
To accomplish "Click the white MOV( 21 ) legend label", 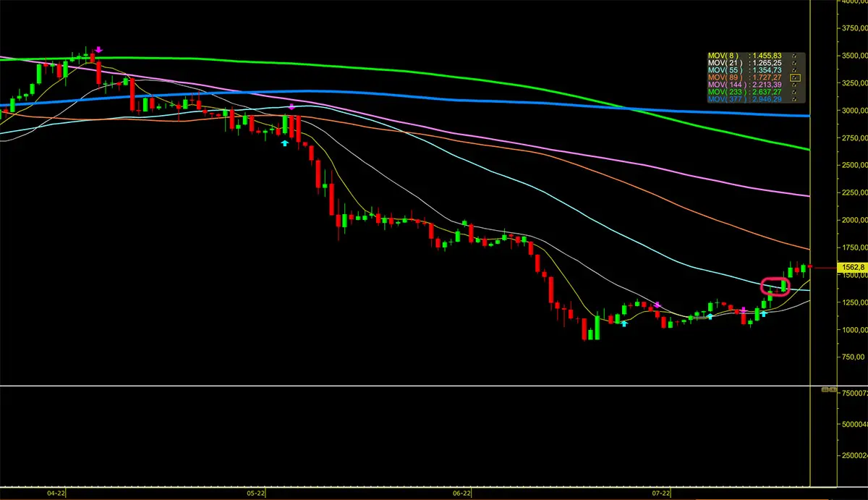I will pos(726,63).
